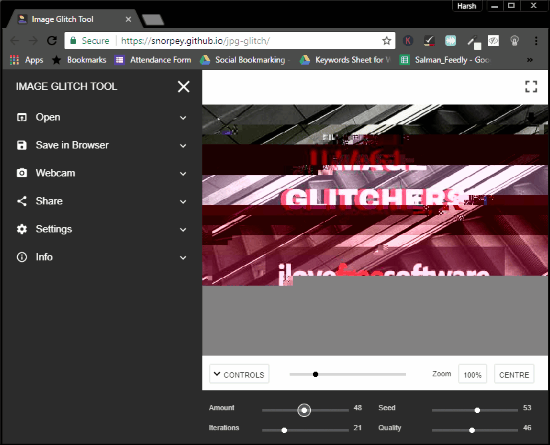
Task: Click the Quality slider handle
Action: coord(472,430)
